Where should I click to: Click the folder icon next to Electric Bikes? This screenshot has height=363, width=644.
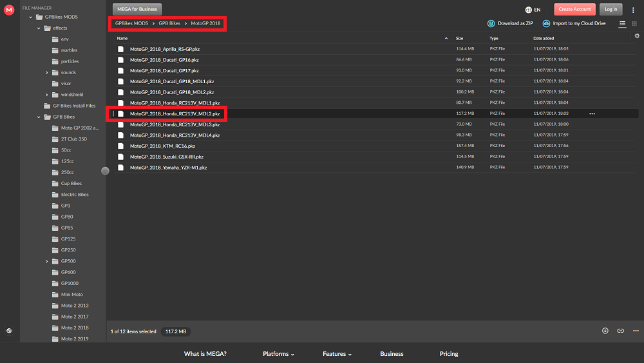55,195
